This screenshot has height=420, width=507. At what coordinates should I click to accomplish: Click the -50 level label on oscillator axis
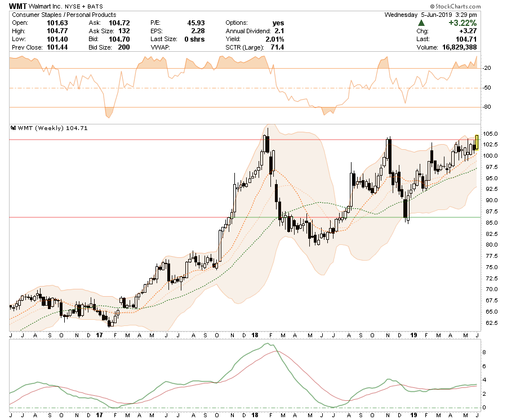pos(487,88)
